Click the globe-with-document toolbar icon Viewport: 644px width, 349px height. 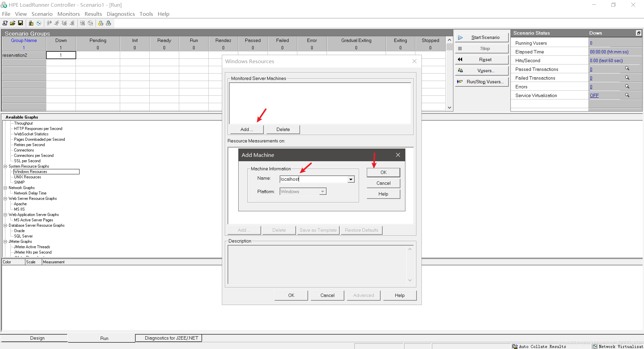tap(90, 23)
